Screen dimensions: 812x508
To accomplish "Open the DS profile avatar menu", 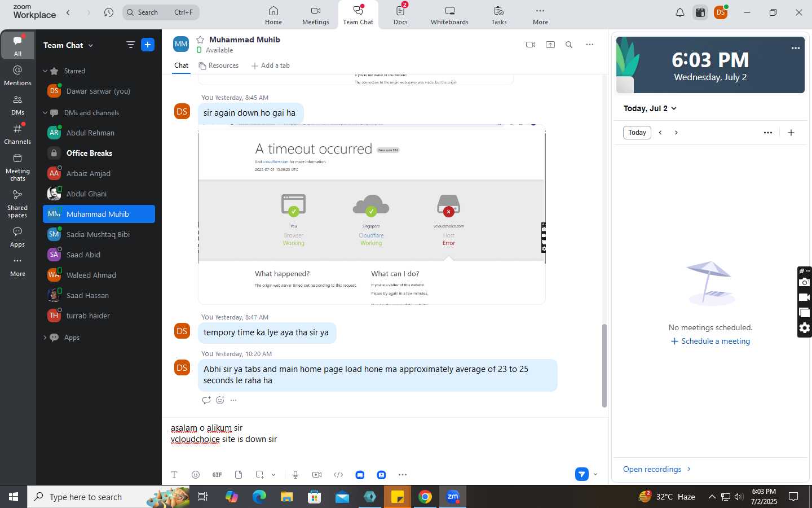I will click(721, 12).
